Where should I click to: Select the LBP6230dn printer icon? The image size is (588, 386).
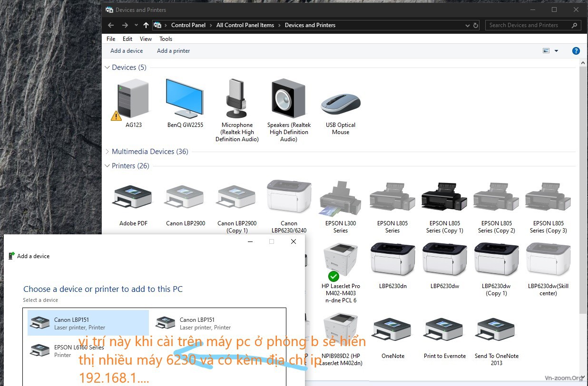point(392,259)
